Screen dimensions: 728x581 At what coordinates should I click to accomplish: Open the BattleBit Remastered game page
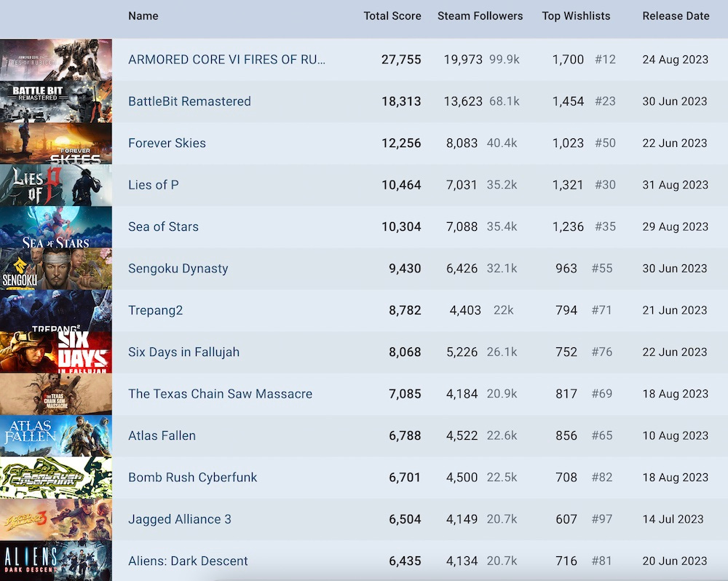(x=189, y=101)
